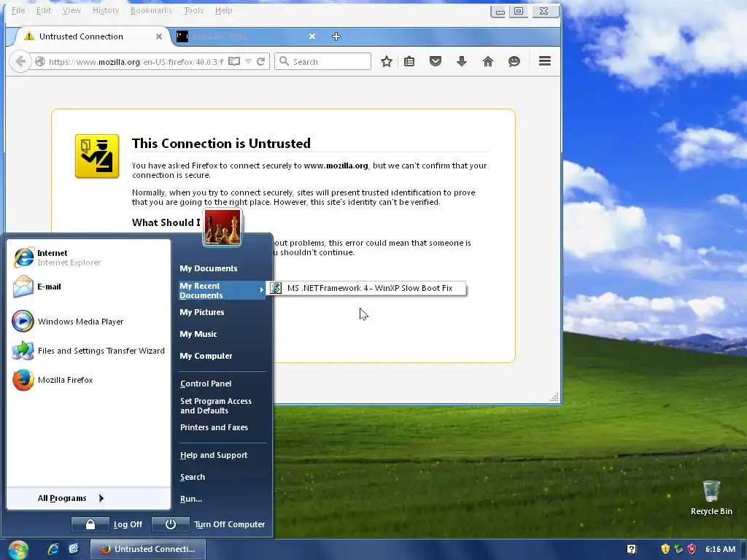This screenshot has width=747, height=560.
Task: Click the Search magnifier icon
Action: point(284,61)
